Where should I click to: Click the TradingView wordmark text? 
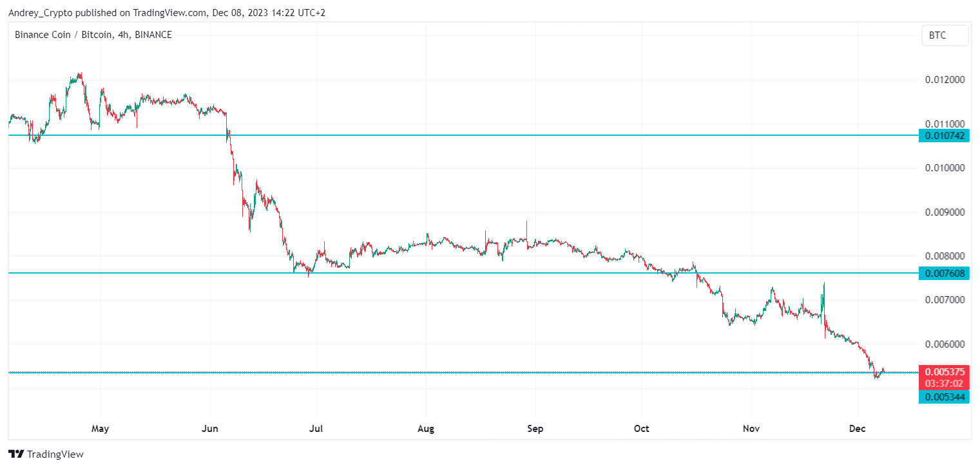(x=56, y=454)
